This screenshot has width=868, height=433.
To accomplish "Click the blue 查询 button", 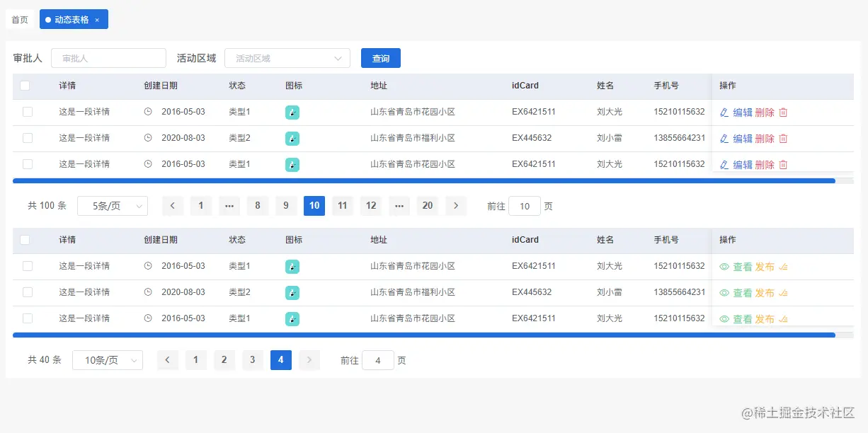I will click(x=381, y=58).
